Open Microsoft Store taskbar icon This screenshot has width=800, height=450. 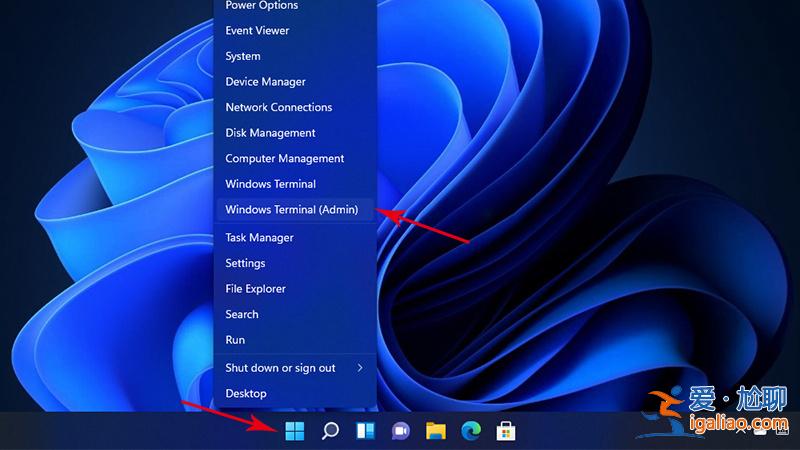tap(506, 431)
